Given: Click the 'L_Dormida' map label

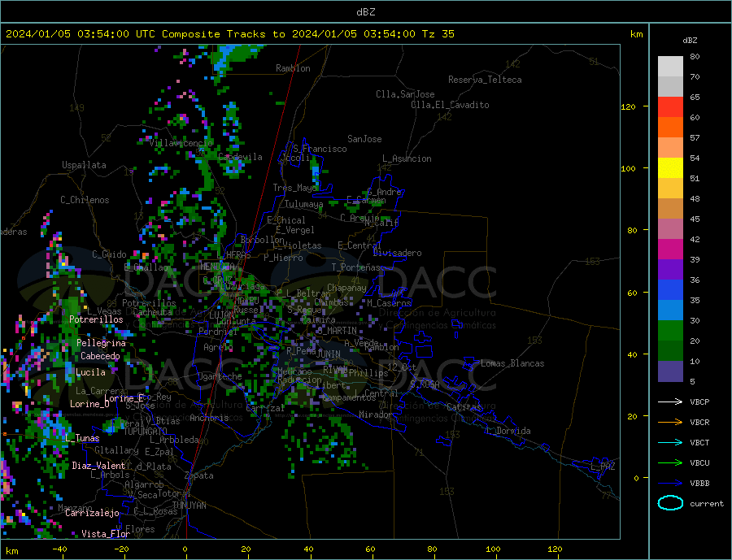Looking at the screenshot, I should pyautogui.click(x=508, y=431).
